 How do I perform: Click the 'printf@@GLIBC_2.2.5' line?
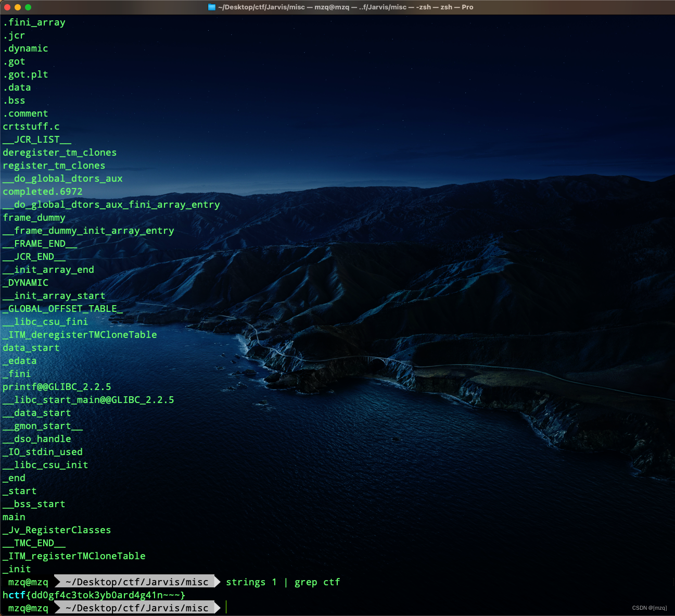[57, 387]
